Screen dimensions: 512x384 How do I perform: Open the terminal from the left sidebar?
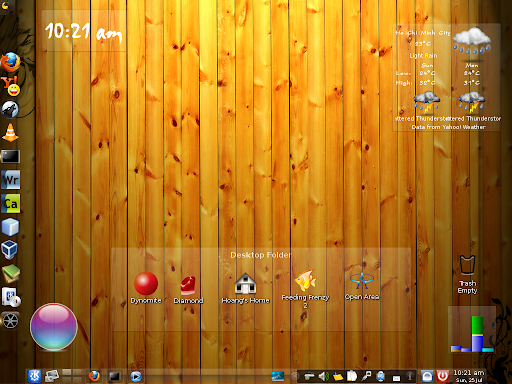10,156
